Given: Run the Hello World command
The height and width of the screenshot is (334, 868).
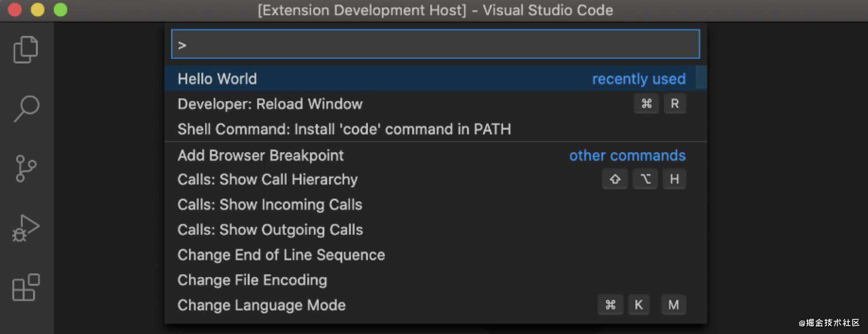Looking at the screenshot, I should 435,79.
